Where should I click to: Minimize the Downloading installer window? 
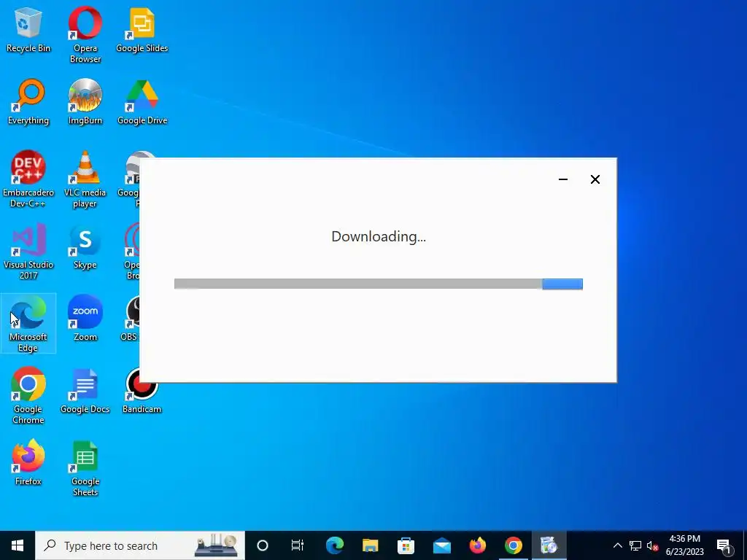[x=563, y=179]
